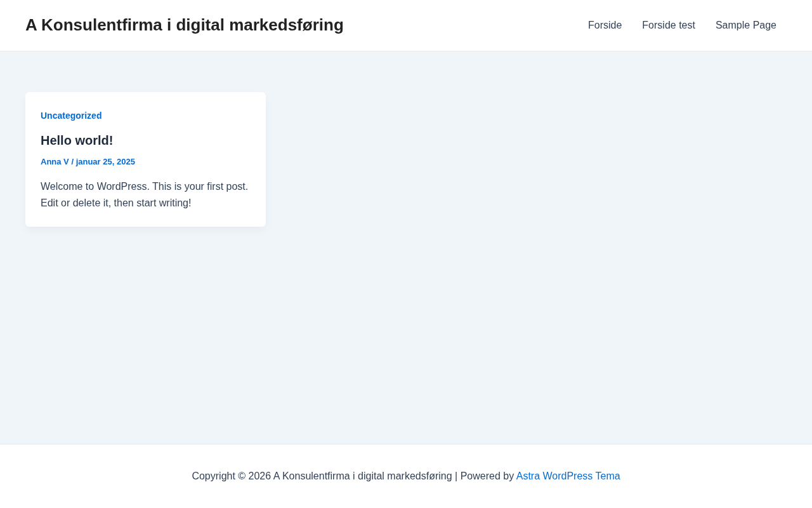
Task: Open the Hello world! post title
Action: point(77,140)
